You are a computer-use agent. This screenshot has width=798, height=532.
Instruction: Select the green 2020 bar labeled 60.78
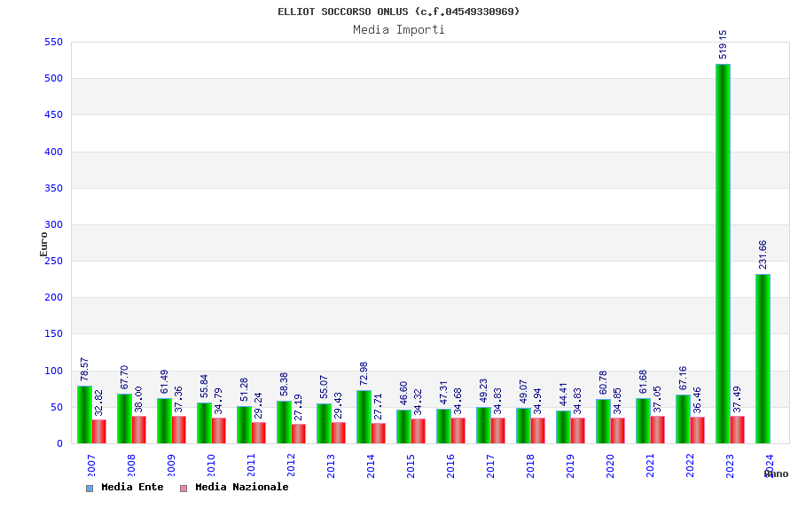tap(603, 421)
